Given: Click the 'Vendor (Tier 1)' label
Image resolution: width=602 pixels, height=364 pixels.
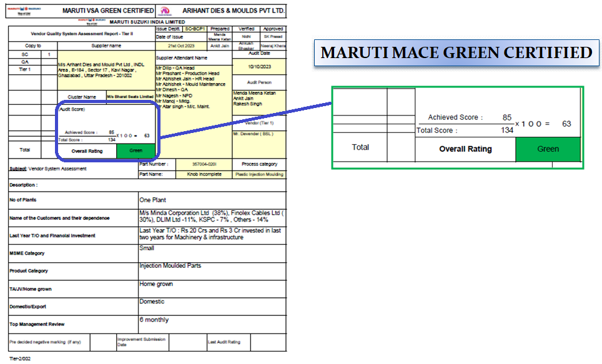Looking at the screenshot, I should click(259, 123).
